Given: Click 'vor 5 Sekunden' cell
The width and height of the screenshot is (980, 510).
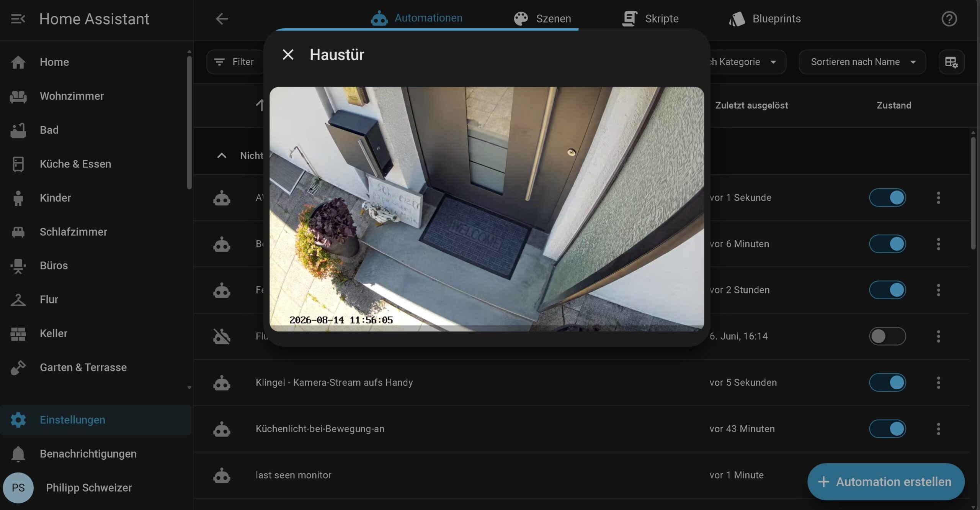Looking at the screenshot, I should pyautogui.click(x=743, y=383).
